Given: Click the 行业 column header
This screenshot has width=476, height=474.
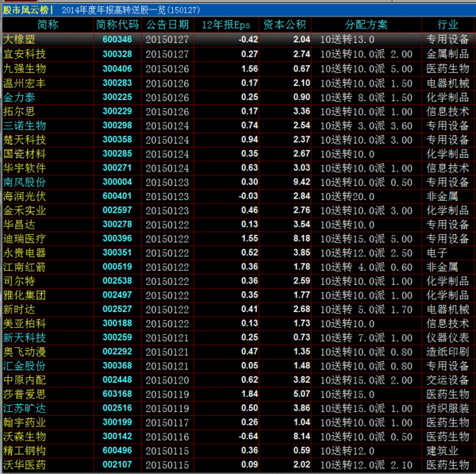Looking at the screenshot, I should tap(447, 25).
